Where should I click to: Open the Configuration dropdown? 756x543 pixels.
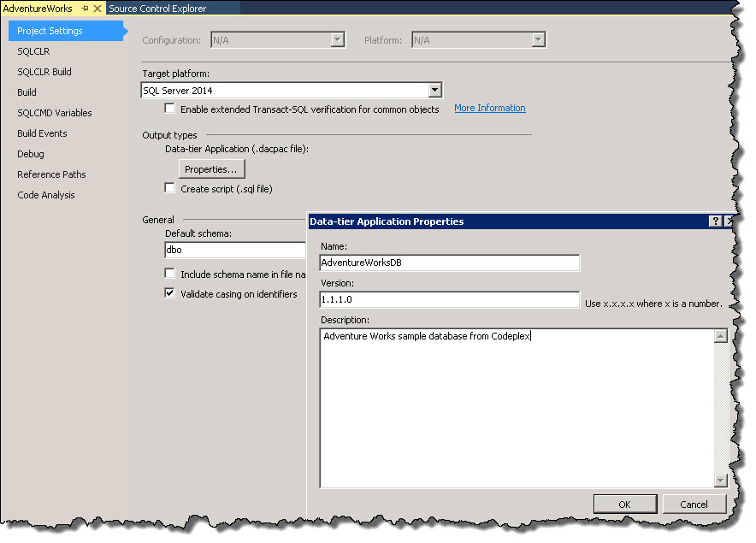(337, 40)
